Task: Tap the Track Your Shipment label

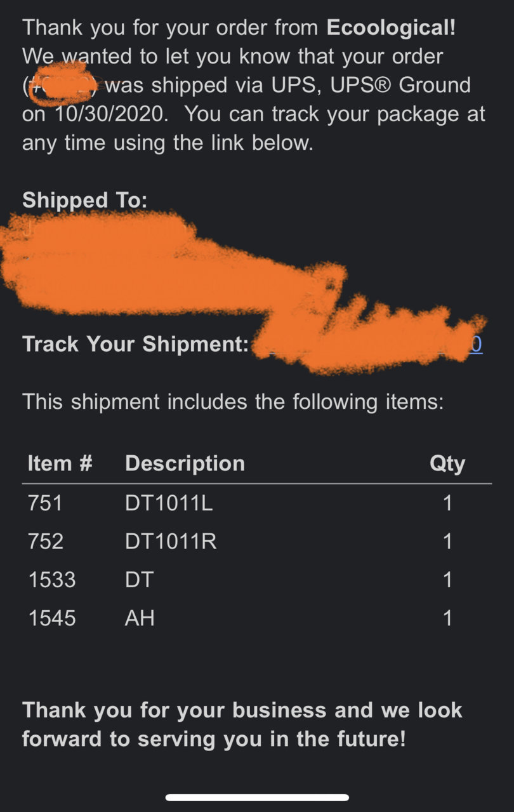Action: pyautogui.click(x=135, y=344)
